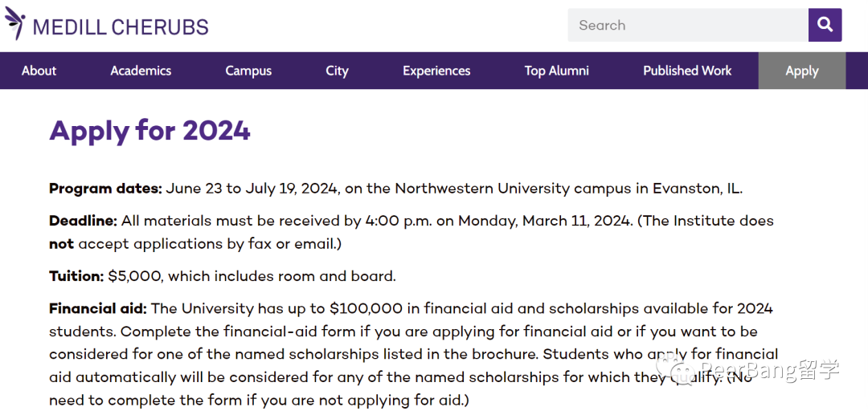Open the Published Work menu item
Screen dimensions: 868x411
687,71
